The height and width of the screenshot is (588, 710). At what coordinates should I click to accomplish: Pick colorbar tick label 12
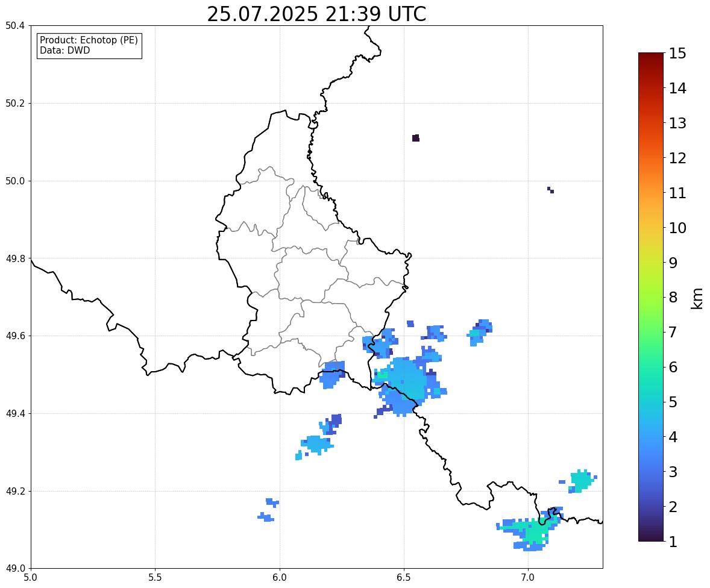(677, 158)
